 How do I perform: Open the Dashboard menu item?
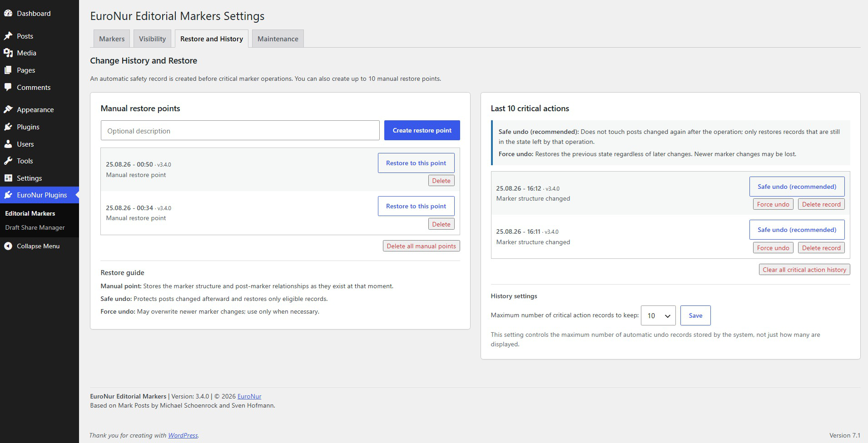[x=40, y=14]
